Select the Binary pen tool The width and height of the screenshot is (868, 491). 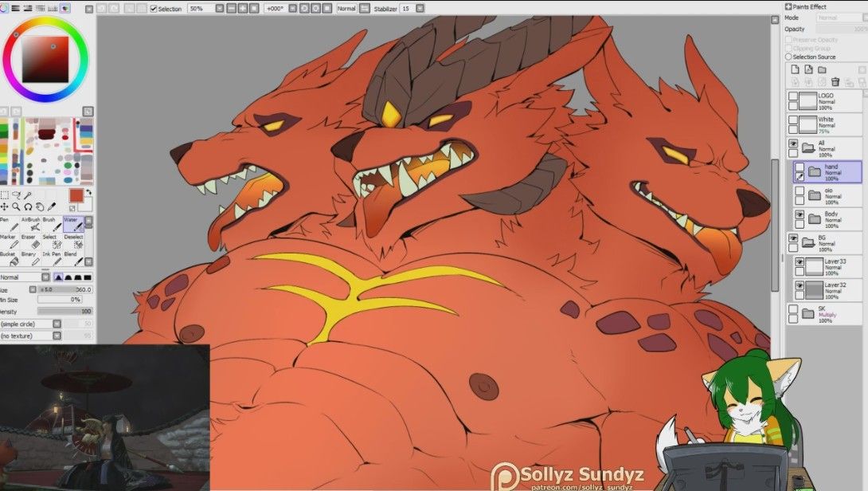(30, 258)
